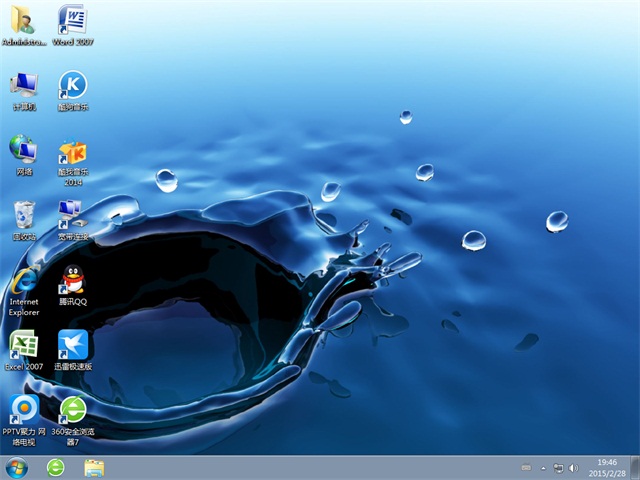Open the 回收站 Recycle Bin icon
Screen dimensions: 640x480
pyautogui.click(x=23, y=214)
